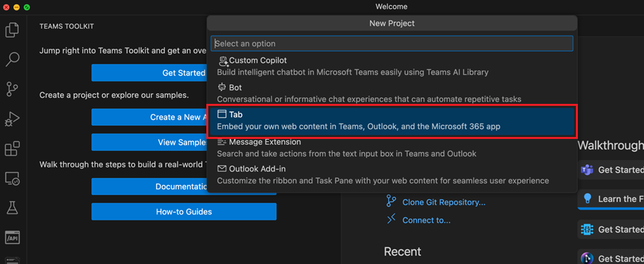Click the Tab window icon
Screen dimensions: 644x264
221,114
